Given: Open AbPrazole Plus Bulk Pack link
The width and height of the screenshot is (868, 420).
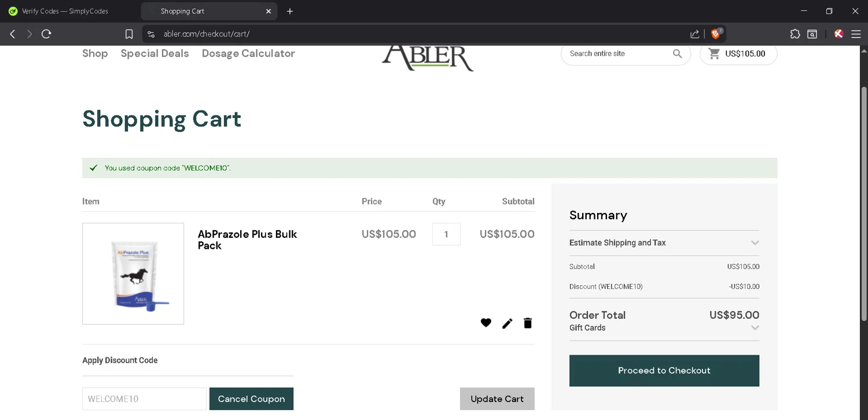Looking at the screenshot, I should click(x=247, y=240).
